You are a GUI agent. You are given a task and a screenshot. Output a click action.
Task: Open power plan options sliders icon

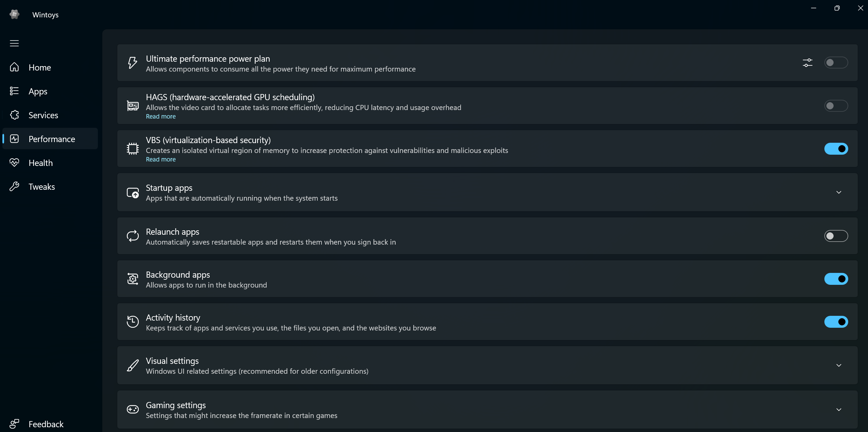[807, 63]
